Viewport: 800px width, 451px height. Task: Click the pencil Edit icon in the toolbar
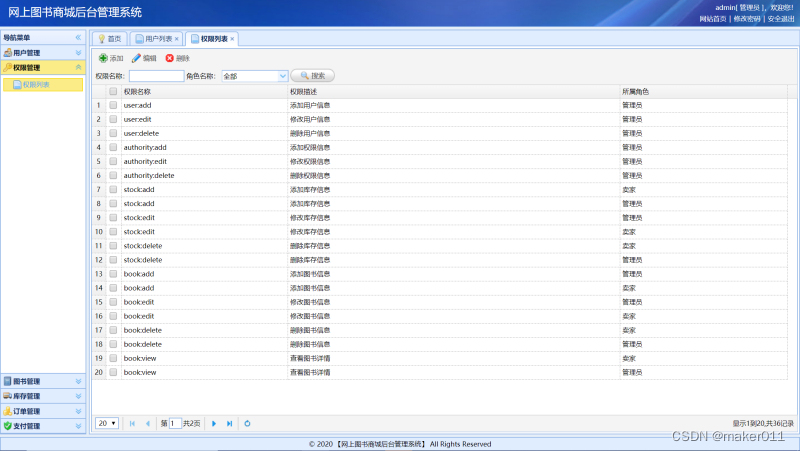[x=136, y=58]
